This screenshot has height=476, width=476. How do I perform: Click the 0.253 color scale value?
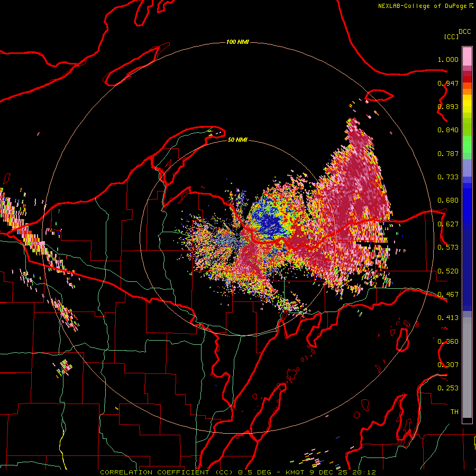[x=448, y=388]
